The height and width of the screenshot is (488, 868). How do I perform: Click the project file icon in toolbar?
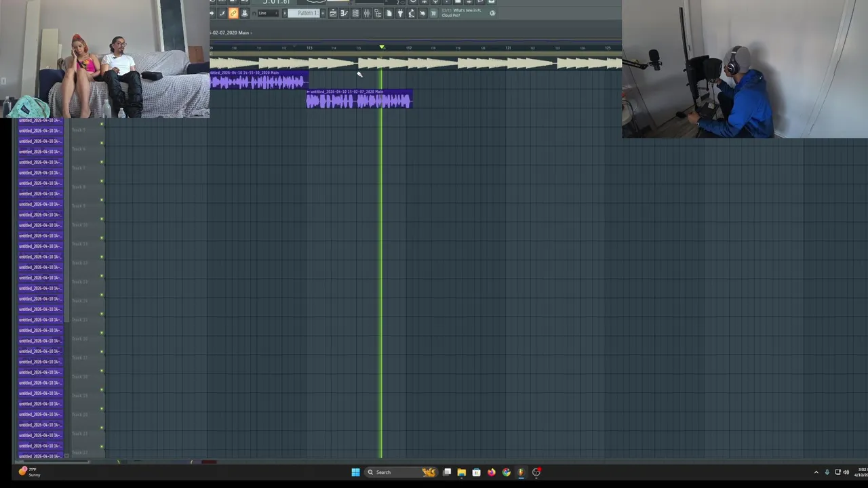(389, 13)
